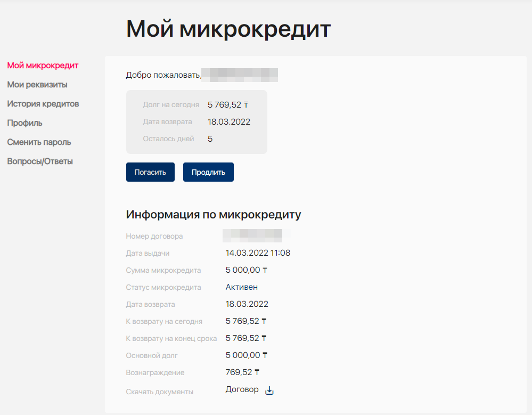Click the Осталось дней value 5
Screen dimensions: 532x415
[x=210, y=139]
